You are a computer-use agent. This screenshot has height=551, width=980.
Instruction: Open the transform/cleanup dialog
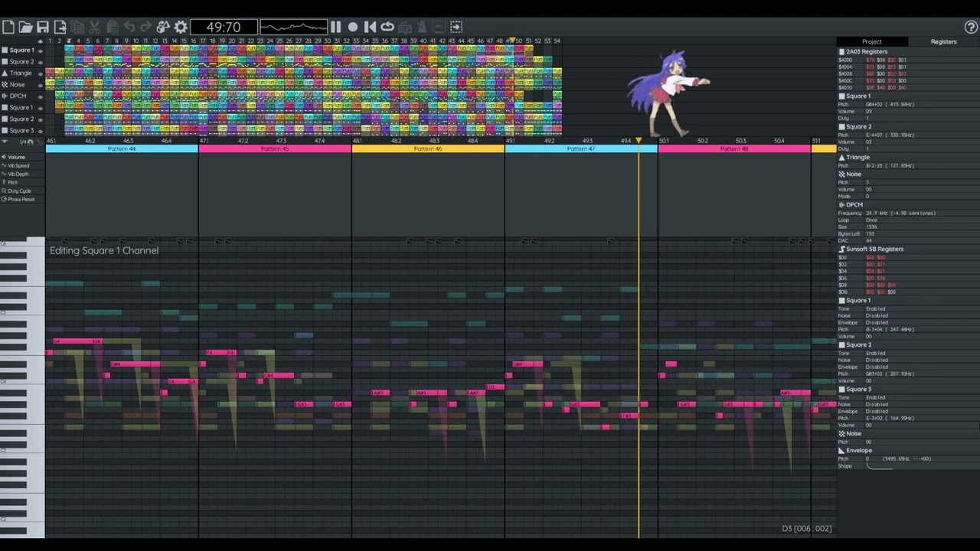coord(163,27)
